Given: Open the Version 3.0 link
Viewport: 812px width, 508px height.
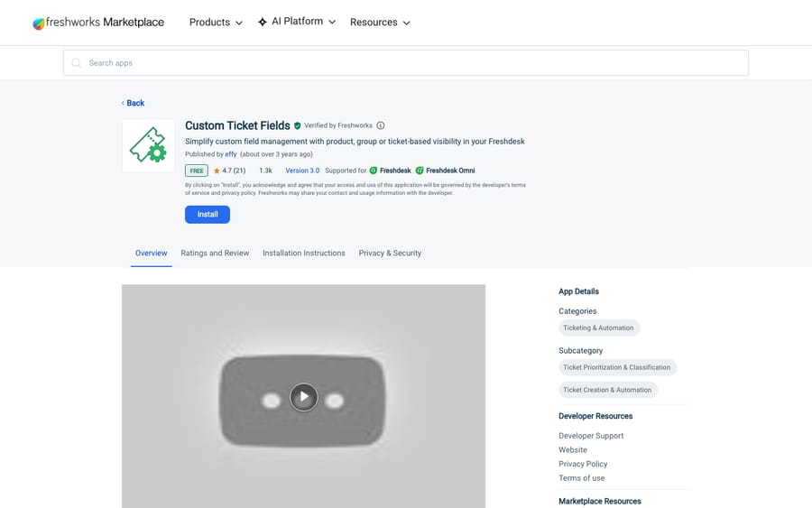Looking at the screenshot, I should coord(302,171).
